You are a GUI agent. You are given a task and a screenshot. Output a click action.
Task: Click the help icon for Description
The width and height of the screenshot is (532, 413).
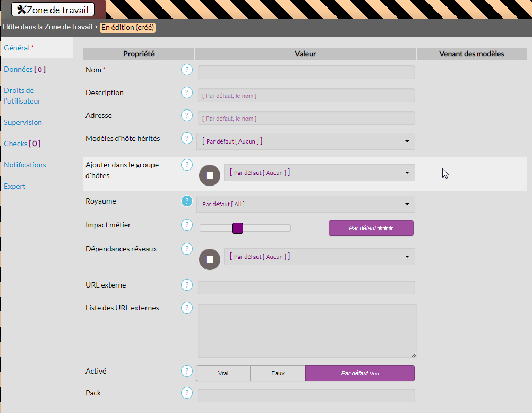186,92
